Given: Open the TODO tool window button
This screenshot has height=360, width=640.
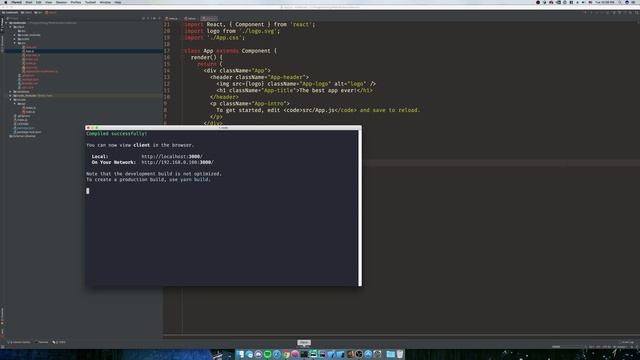Looking at the screenshot, I should [x=59, y=342].
